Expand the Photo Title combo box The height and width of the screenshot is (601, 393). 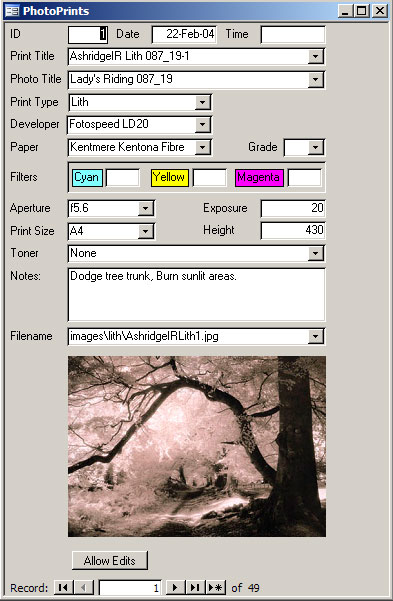pyautogui.click(x=315, y=79)
